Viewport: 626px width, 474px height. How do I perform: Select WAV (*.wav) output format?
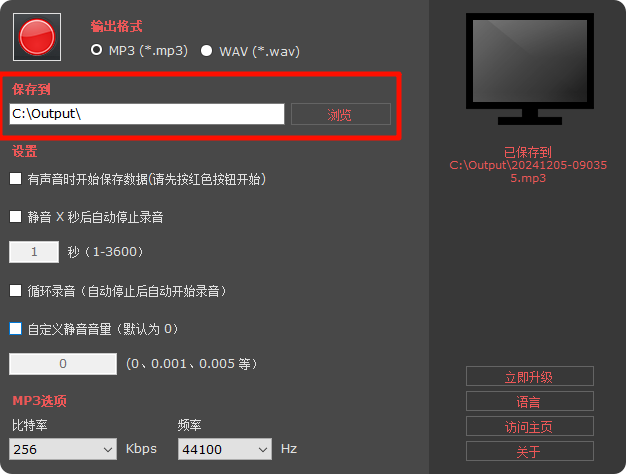(206, 51)
